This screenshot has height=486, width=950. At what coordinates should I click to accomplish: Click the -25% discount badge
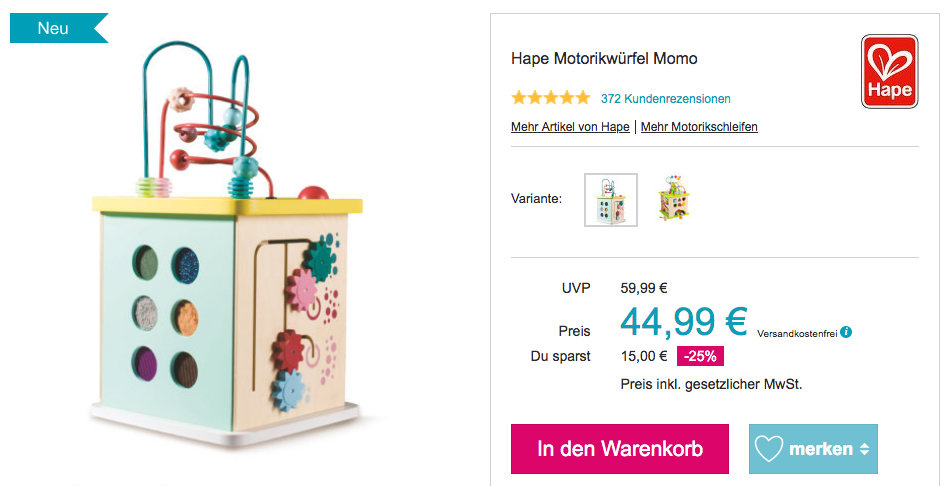click(x=700, y=356)
